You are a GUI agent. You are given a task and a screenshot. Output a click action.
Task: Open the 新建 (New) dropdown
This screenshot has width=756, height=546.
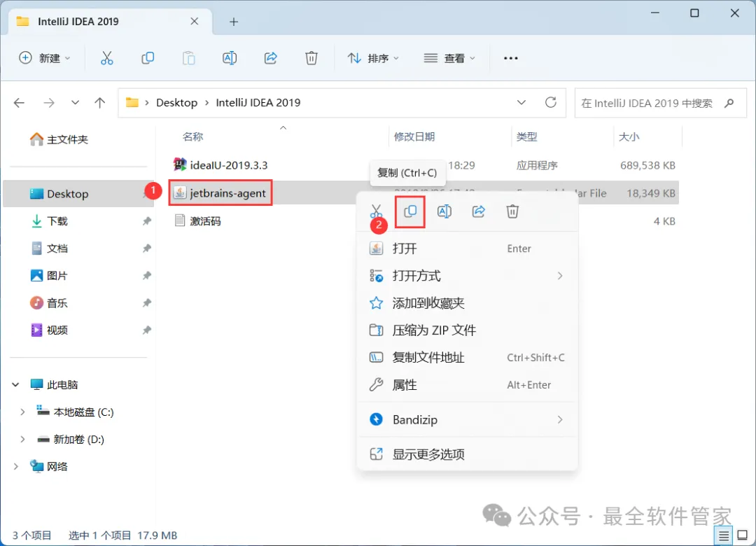(44, 58)
